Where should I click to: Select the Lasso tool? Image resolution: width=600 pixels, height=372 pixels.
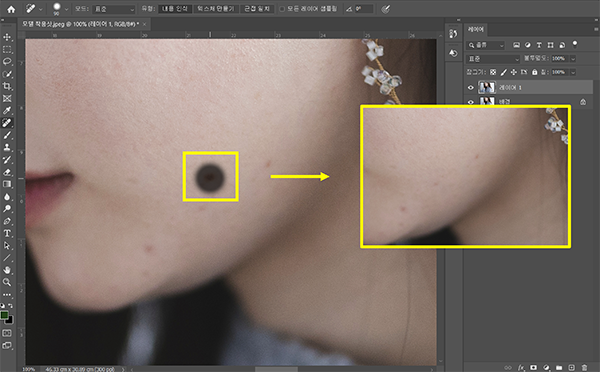[x=7, y=62]
